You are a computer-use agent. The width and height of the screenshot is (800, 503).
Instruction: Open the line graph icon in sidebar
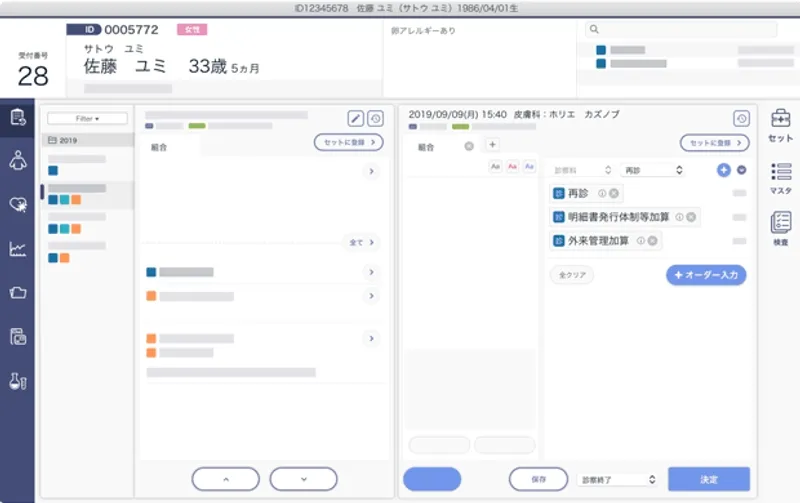17,249
